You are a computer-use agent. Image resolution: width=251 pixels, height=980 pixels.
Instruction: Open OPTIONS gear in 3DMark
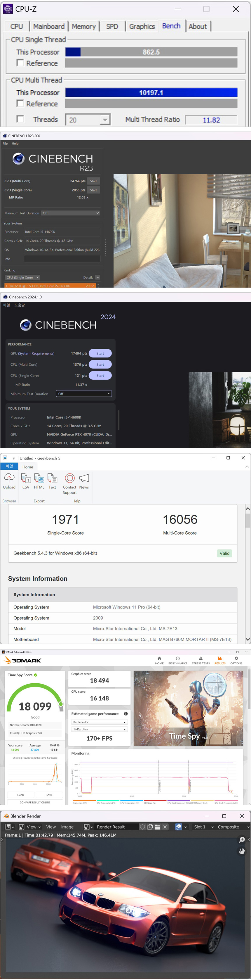point(236,661)
